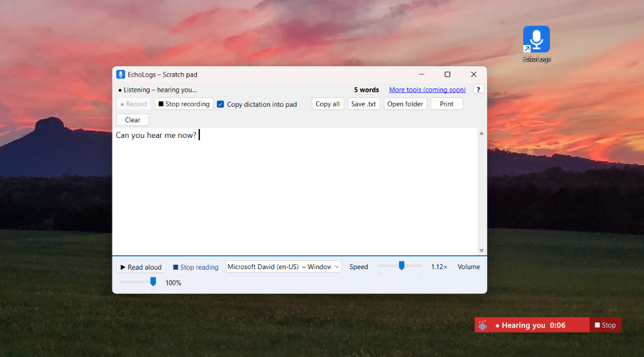Print the scratch pad contents
The image size is (644, 357).
coord(446,104)
